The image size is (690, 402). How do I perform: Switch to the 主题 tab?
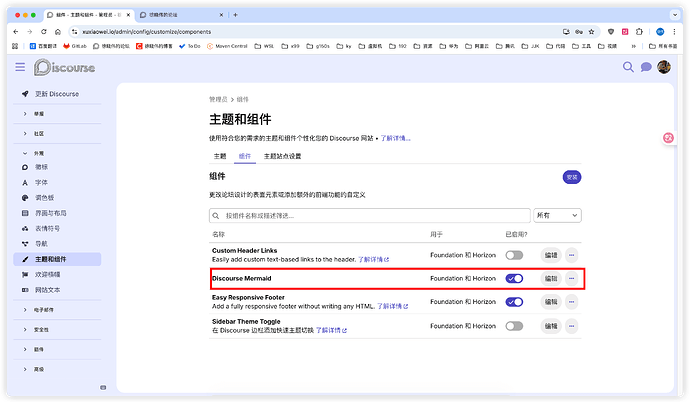click(219, 156)
